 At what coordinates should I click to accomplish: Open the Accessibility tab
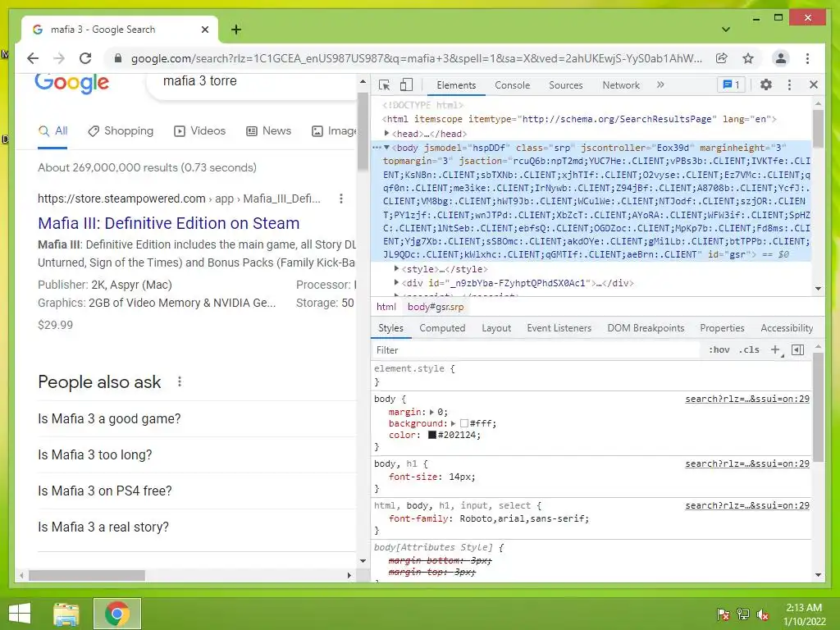(x=787, y=328)
